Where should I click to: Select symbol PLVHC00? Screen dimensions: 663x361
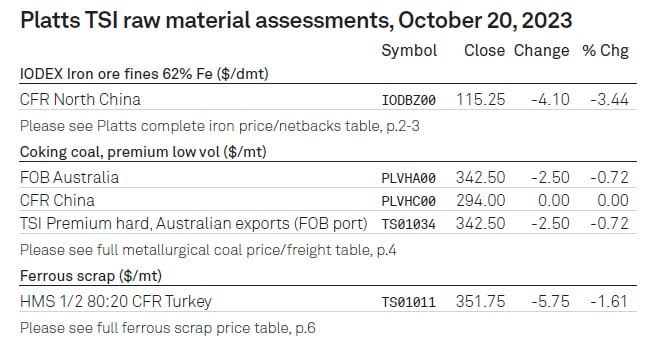[x=408, y=201]
